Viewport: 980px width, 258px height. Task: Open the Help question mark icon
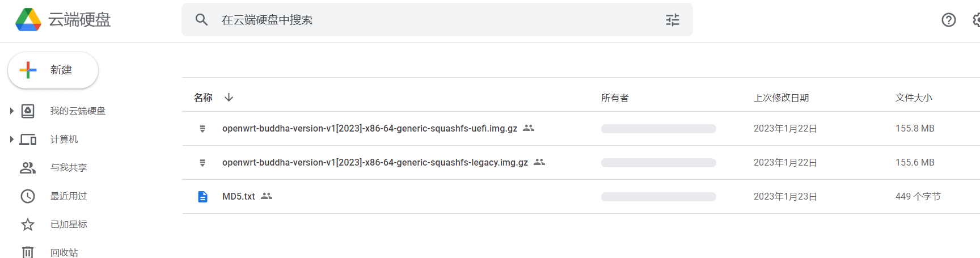[948, 20]
